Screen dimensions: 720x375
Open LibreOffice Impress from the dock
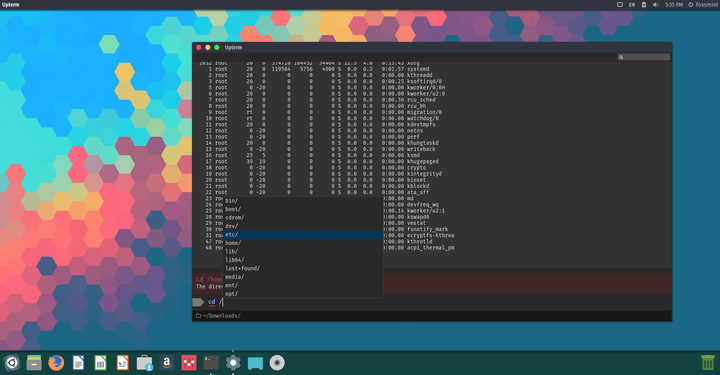click(x=123, y=363)
